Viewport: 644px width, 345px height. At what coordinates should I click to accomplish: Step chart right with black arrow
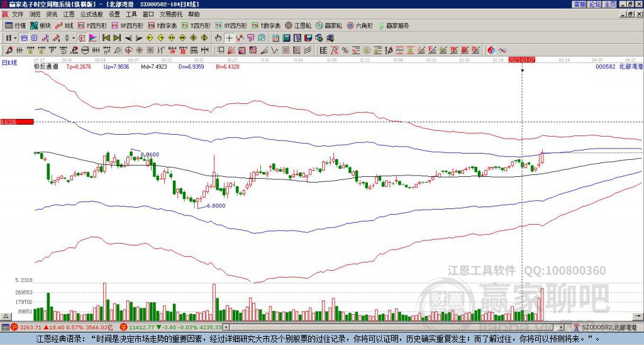click(139, 38)
